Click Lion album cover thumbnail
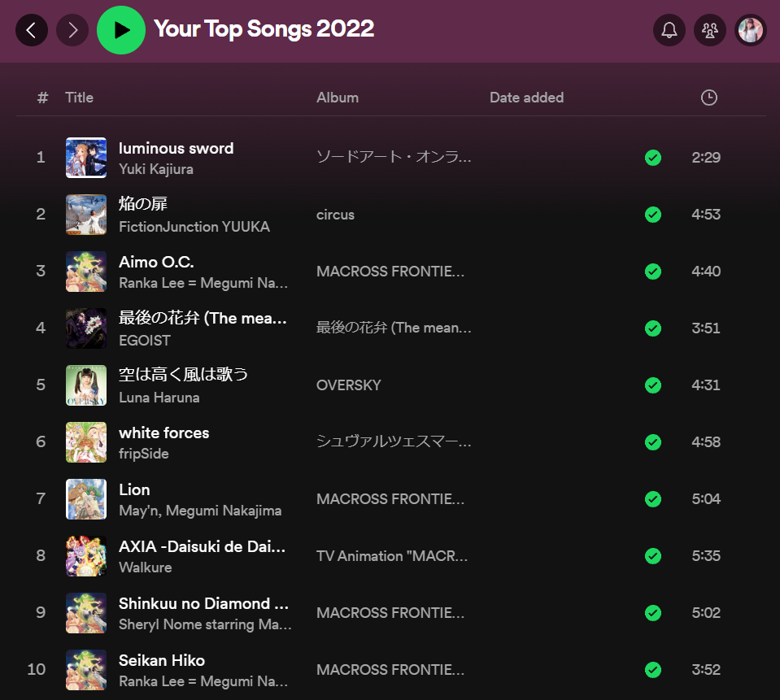Screen dimensions: 780x700 tap(86, 499)
